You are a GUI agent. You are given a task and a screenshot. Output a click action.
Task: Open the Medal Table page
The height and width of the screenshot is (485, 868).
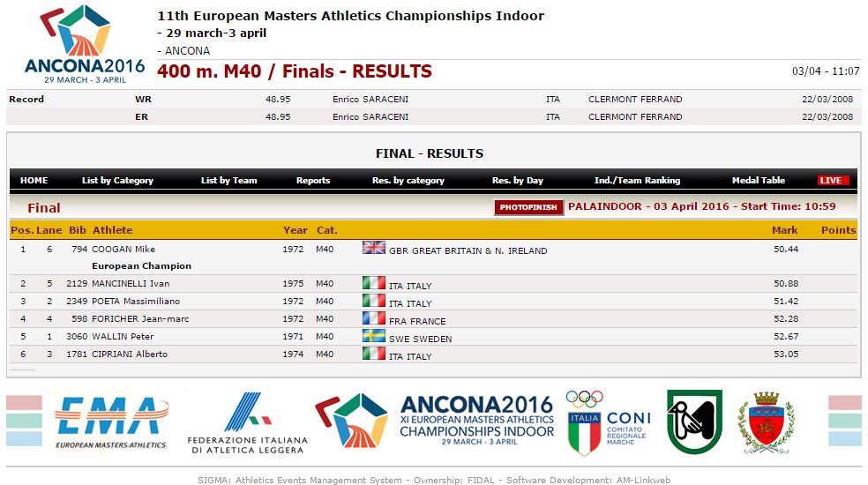(x=759, y=181)
